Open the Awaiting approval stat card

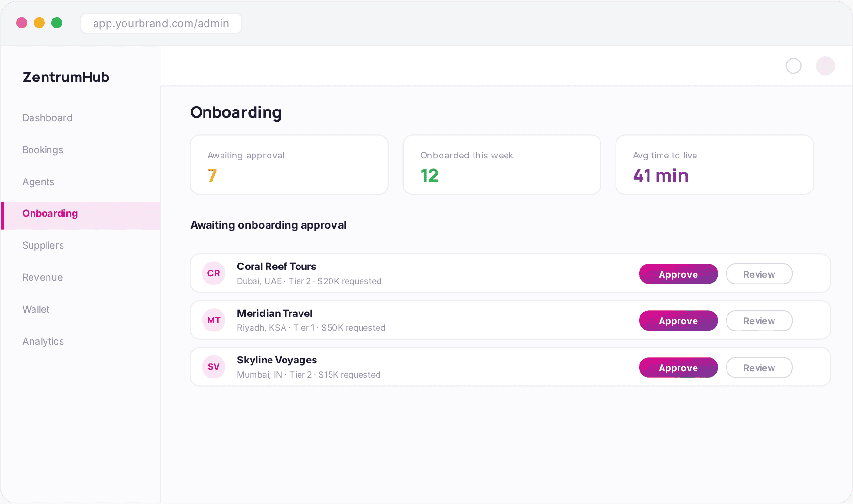[x=289, y=165]
